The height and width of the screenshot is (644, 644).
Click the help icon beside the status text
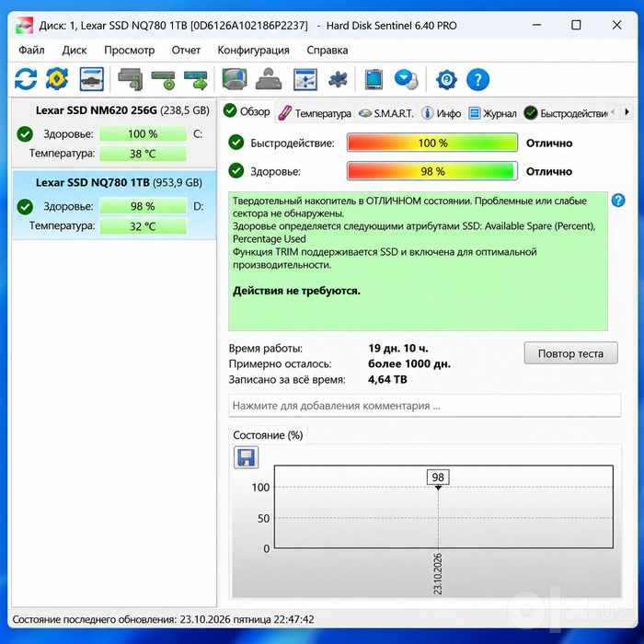pyautogui.click(x=617, y=201)
